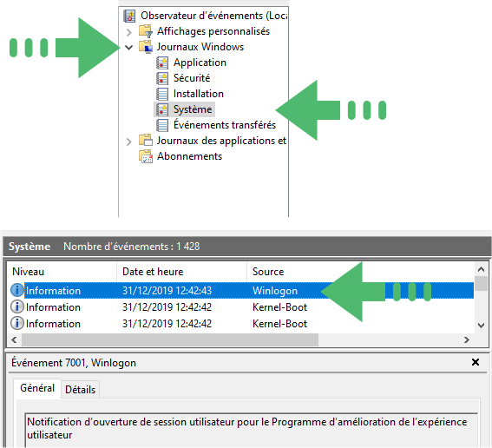Sort by Date et heure column
Viewport: 492px width, 448px height.
181,272
